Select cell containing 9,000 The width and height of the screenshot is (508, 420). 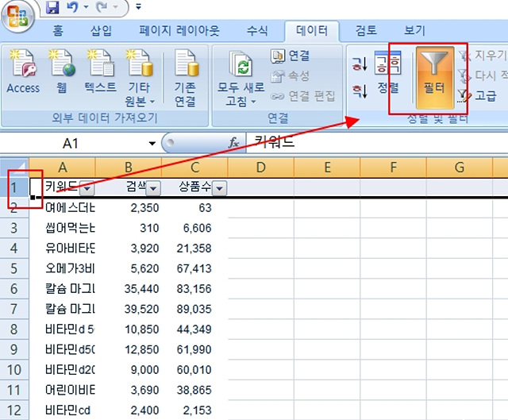click(x=129, y=370)
